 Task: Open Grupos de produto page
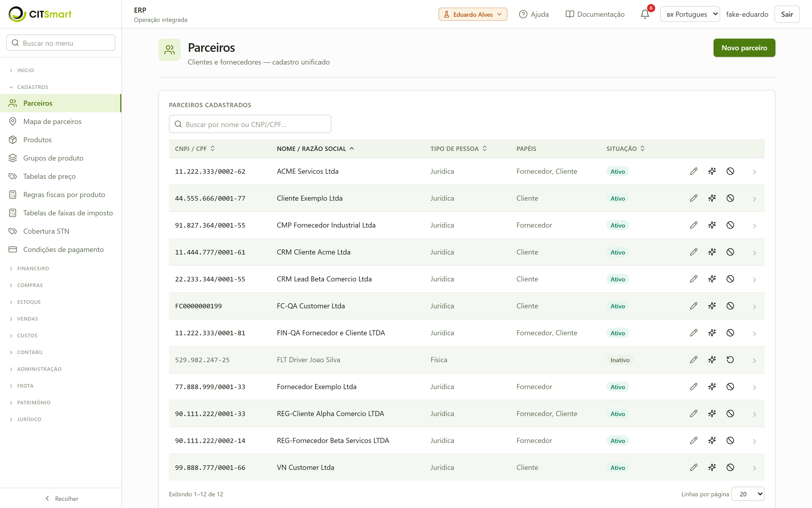[x=61, y=158]
